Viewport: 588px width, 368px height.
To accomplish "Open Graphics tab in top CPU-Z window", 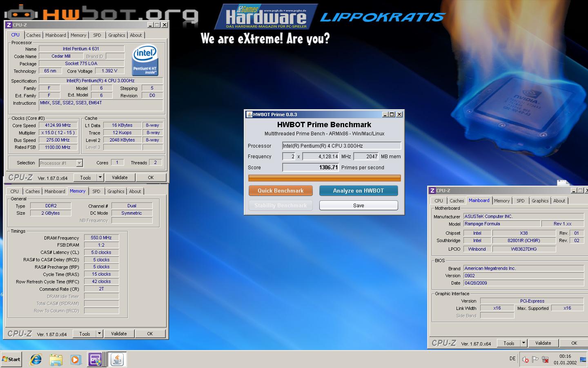I will tap(117, 35).
